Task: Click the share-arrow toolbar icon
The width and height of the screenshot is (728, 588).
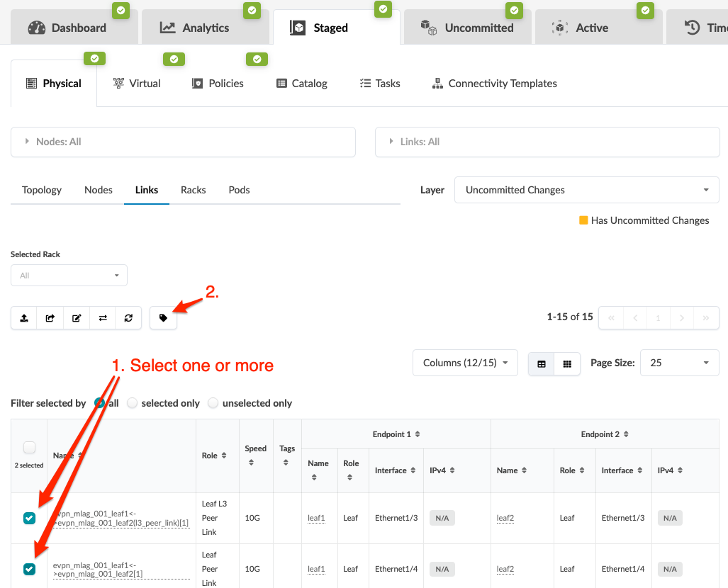Action: click(50, 318)
